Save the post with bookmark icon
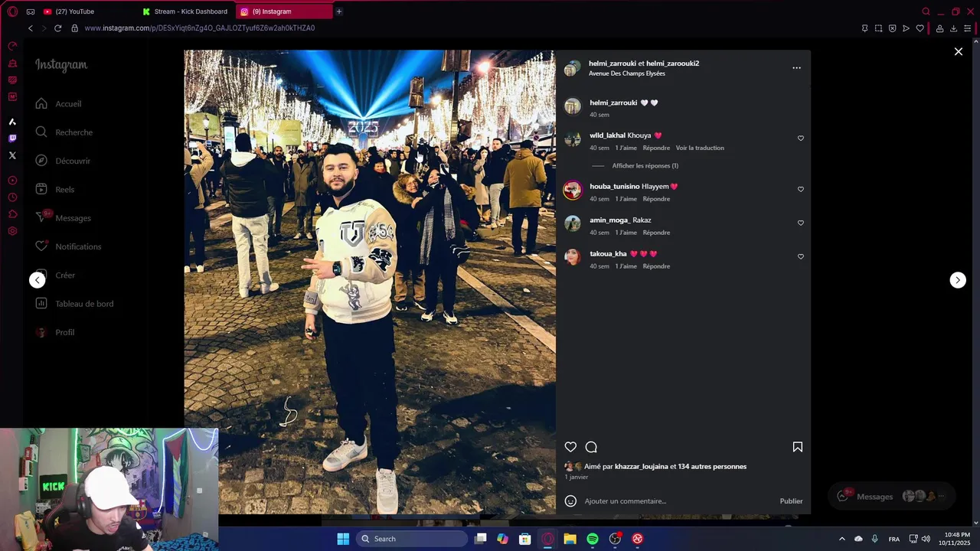This screenshot has height=551, width=980. (797, 447)
